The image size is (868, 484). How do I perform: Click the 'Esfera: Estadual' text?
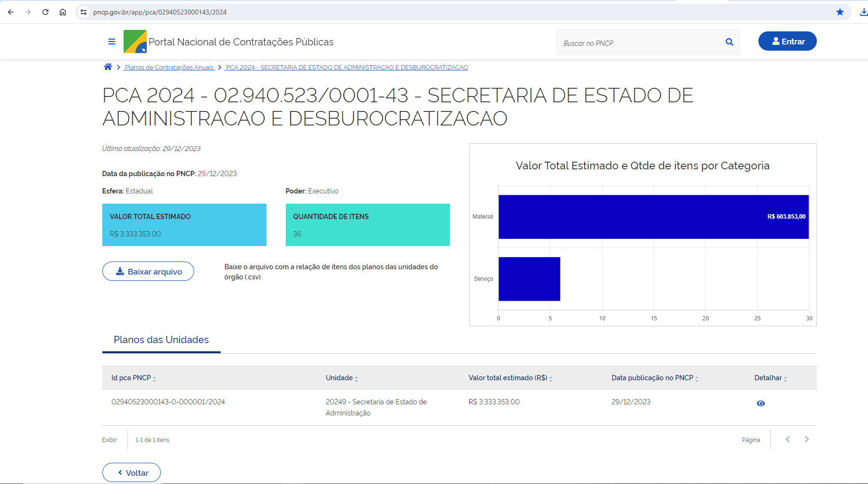[x=127, y=191]
